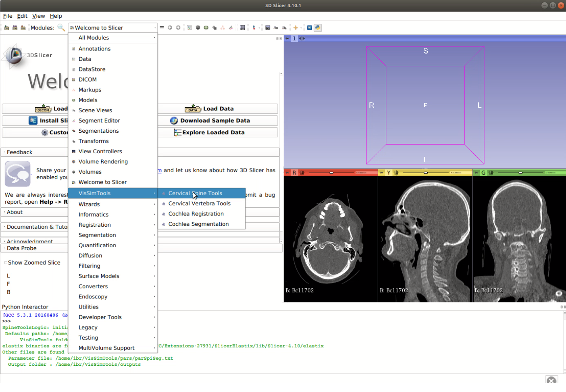566x392 pixels.
Task: Click the module search magnifier icon
Action: point(61,27)
